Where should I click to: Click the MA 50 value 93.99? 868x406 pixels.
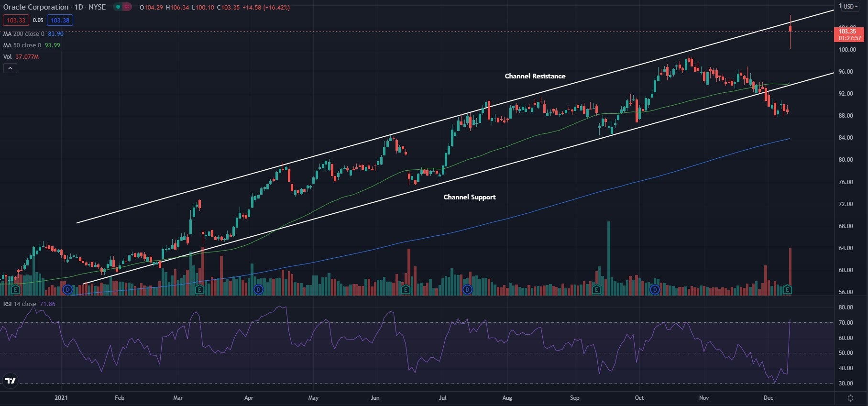click(x=53, y=45)
